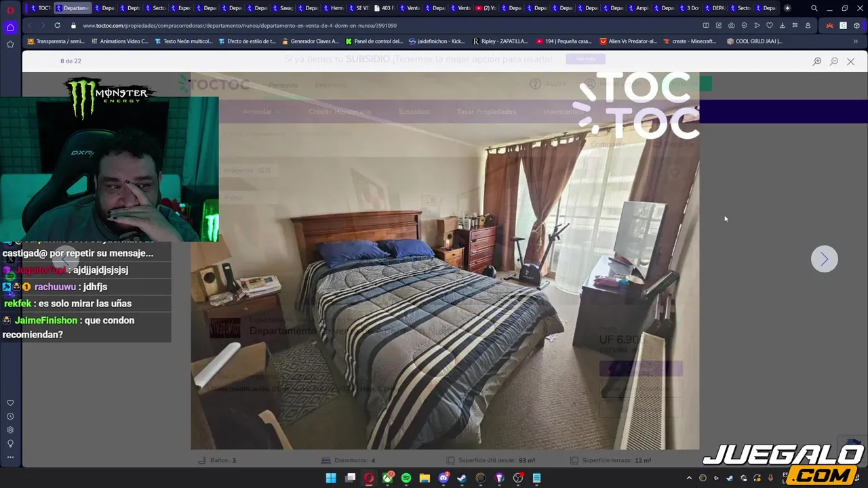Open the 'Texto Neón multicol...' bookmark

coord(183,41)
